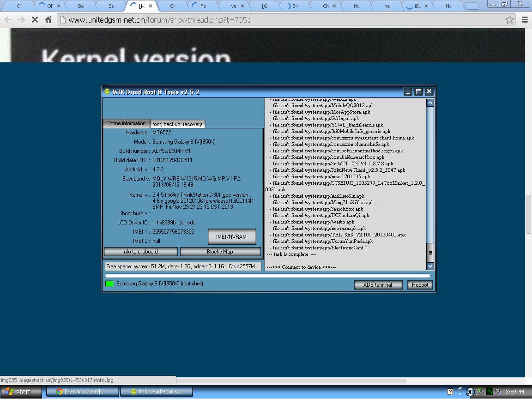Click the log panel scrollbar thumb

[x=430, y=253]
